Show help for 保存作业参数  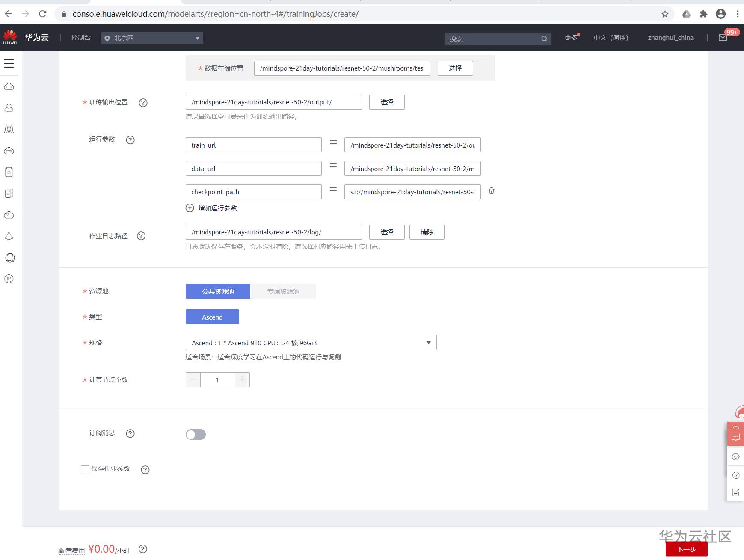click(x=145, y=470)
